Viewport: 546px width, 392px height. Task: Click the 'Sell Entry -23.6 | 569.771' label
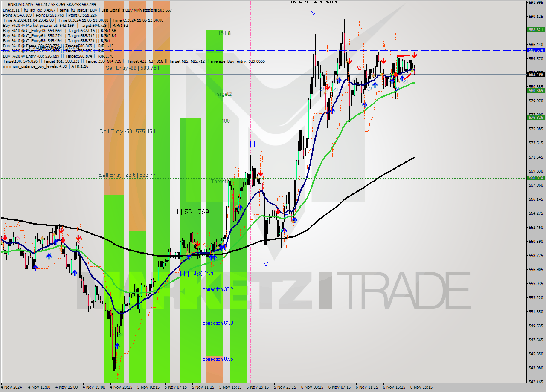[x=128, y=175]
